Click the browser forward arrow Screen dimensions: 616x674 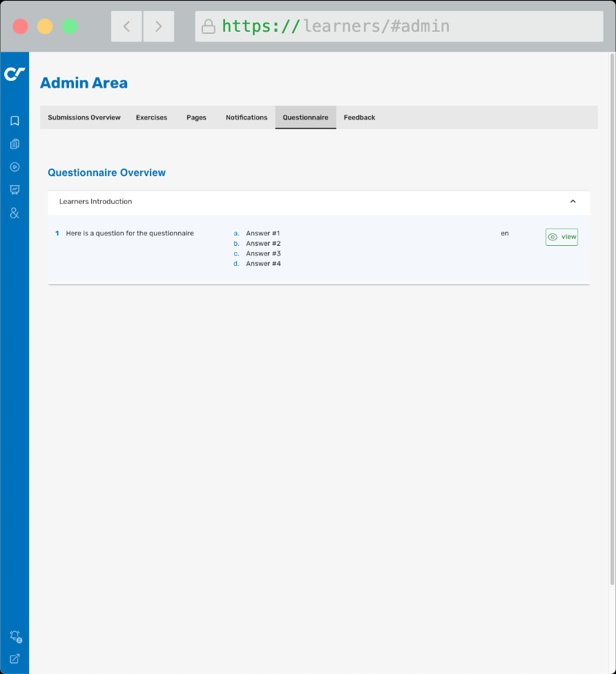pos(158,26)
